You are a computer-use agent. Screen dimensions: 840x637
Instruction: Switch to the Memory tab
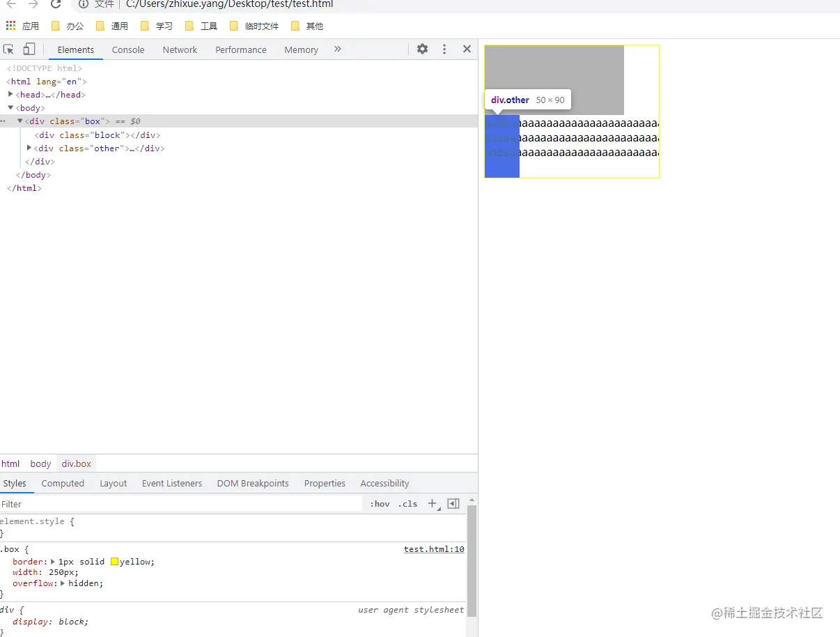301,49
